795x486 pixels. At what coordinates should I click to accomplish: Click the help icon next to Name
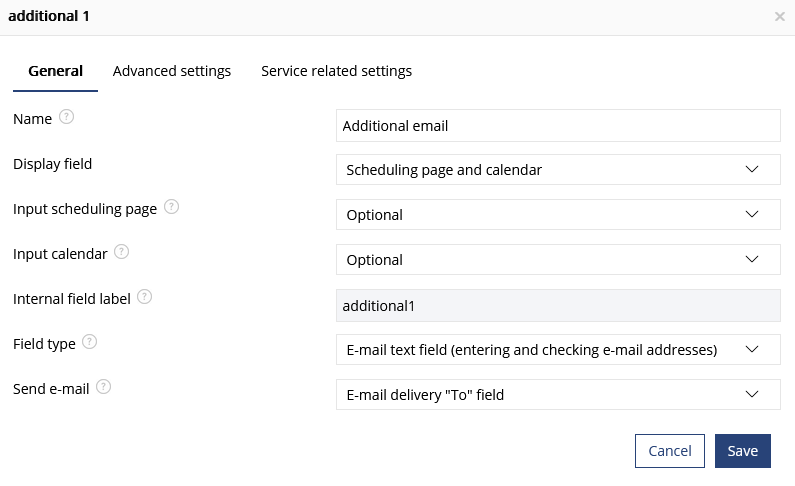pyautogui.click(x=66, y=117)
